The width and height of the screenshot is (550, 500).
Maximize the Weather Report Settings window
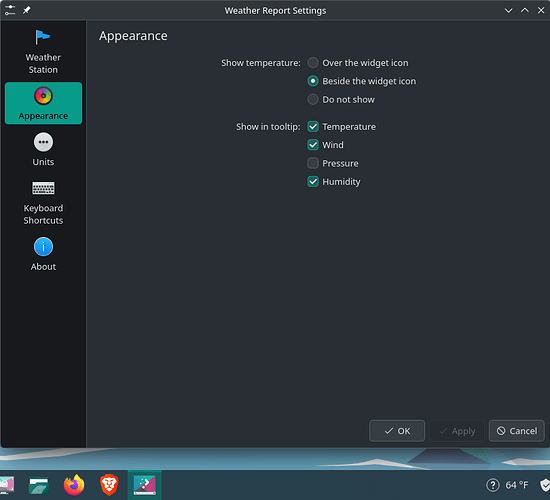point(525,11)
